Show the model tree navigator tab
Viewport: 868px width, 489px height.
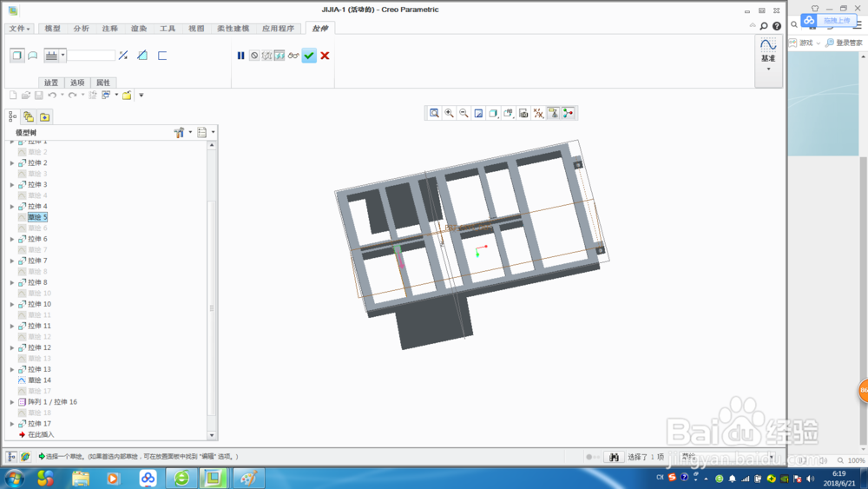(x=12, y=117)
